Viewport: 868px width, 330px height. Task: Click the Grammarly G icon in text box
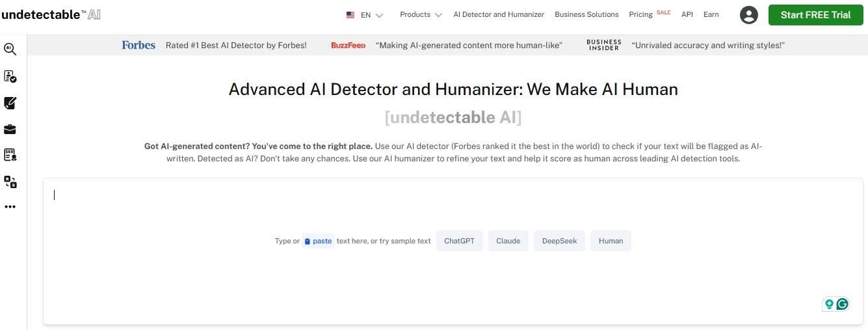tap(843, 304)
